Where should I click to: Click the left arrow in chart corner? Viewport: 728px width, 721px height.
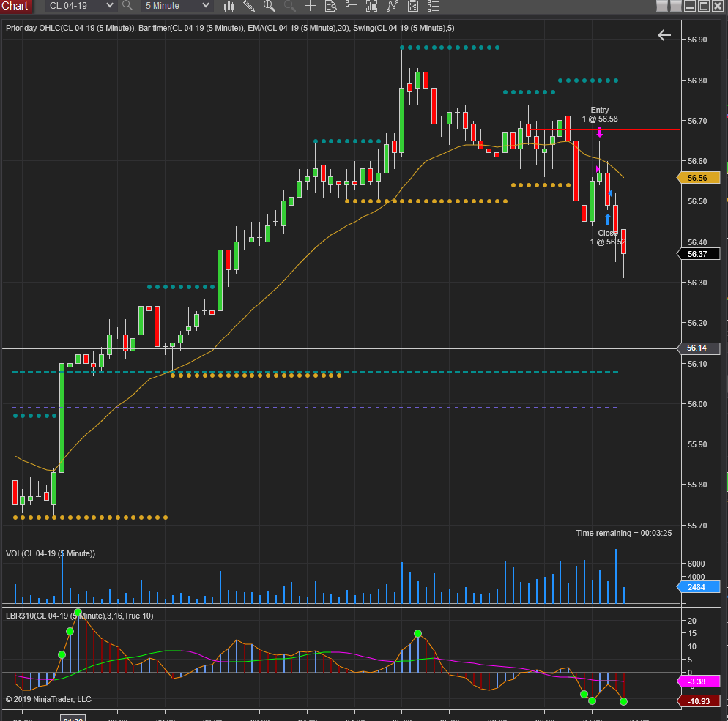(x=664, y=35)
